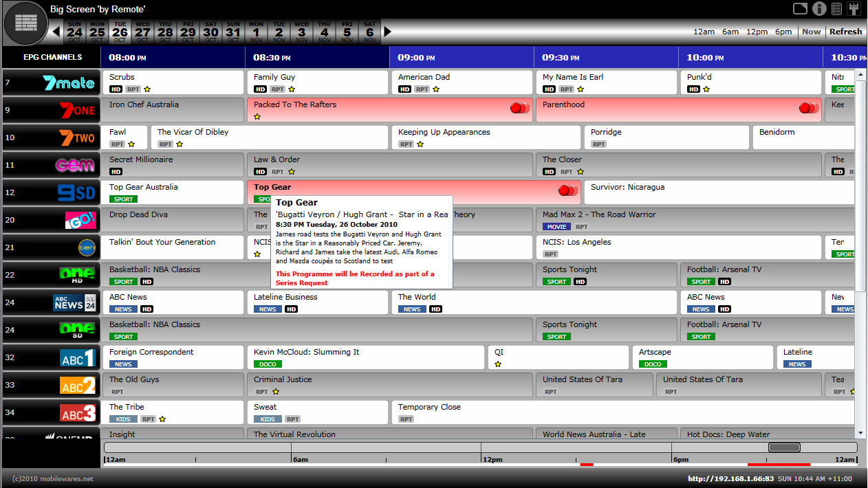Select Sunday 24 Oct date tab
The image size is (868, 488).
[75, 32]
